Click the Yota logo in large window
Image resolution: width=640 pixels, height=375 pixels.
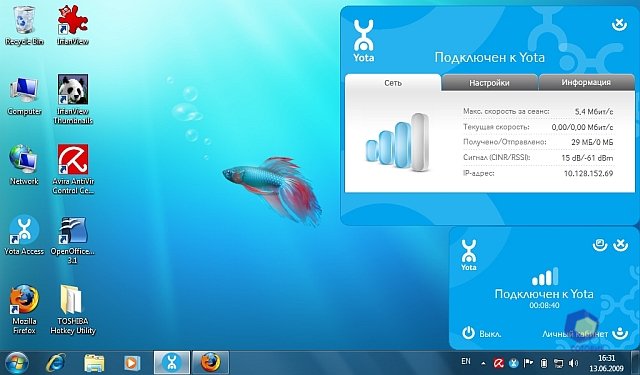363,41
